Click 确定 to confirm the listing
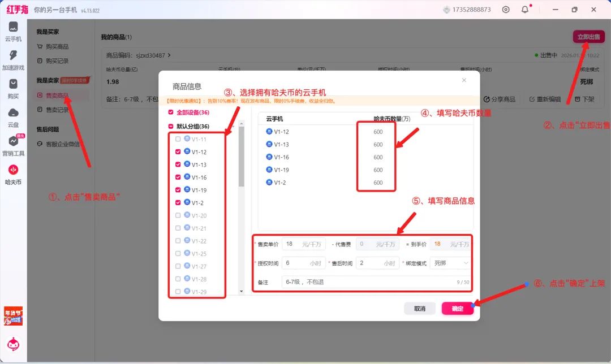The image size is (611, 364). point(458,309)
